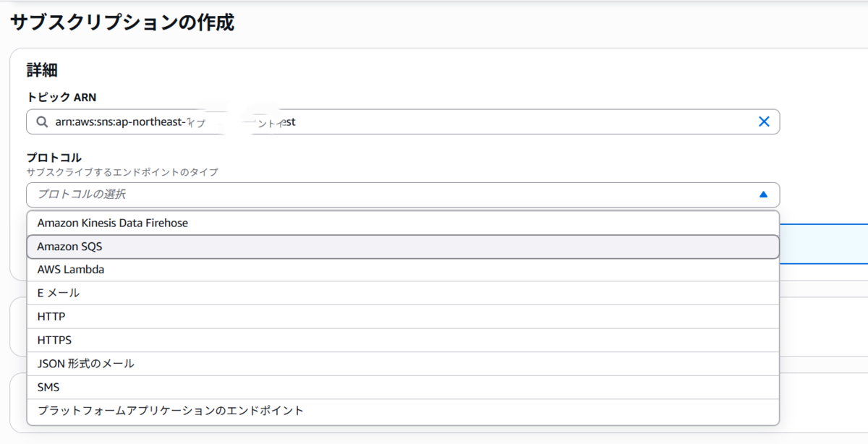Click the トピック ARN label
The width and height of the screenshot is (868, 444).
(x=61, y=97)
